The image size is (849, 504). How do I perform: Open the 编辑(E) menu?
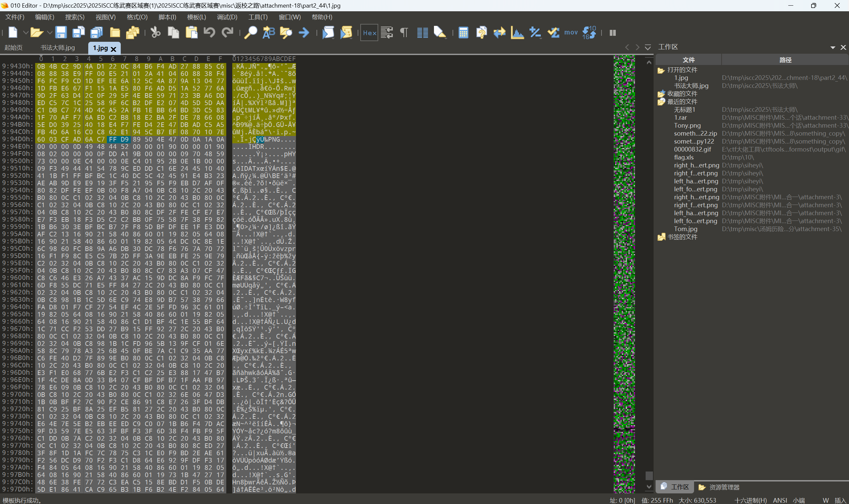click(x=44, y=17)
